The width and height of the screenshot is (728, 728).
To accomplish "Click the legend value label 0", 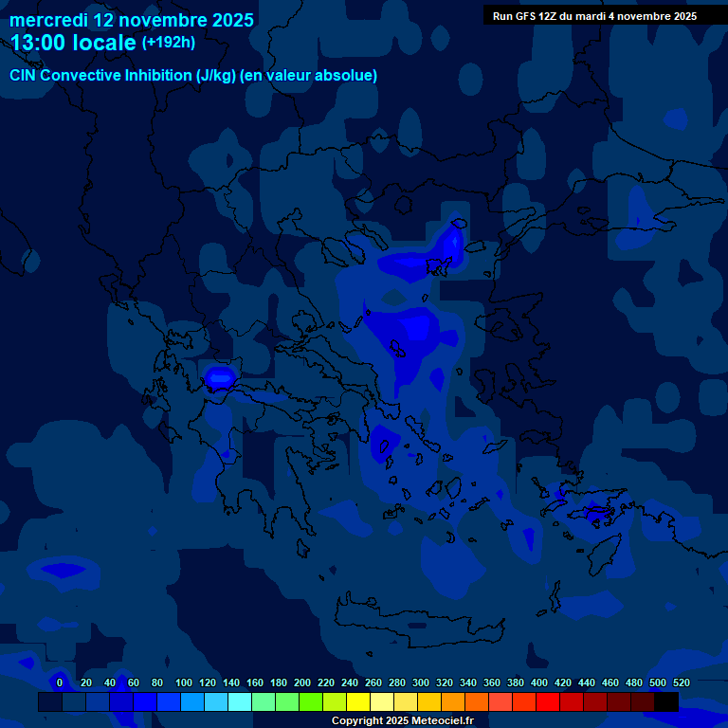I will click(x=60, y=682).
